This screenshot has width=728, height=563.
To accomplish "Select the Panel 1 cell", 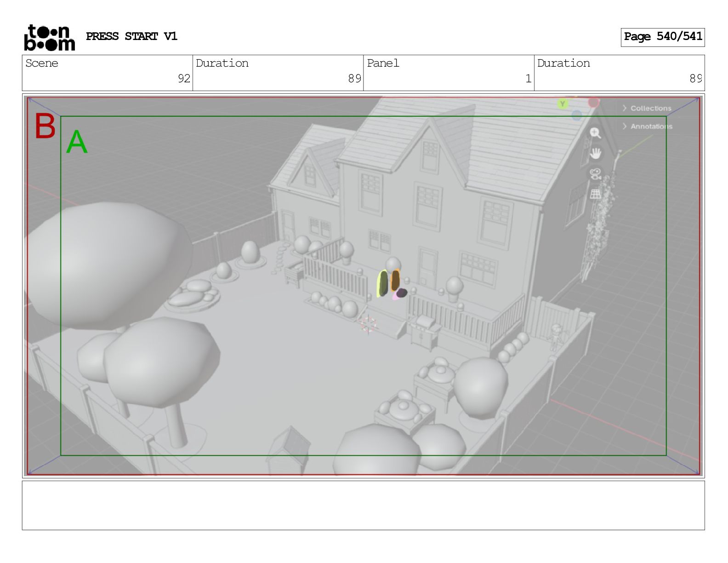I will (449, 73).
